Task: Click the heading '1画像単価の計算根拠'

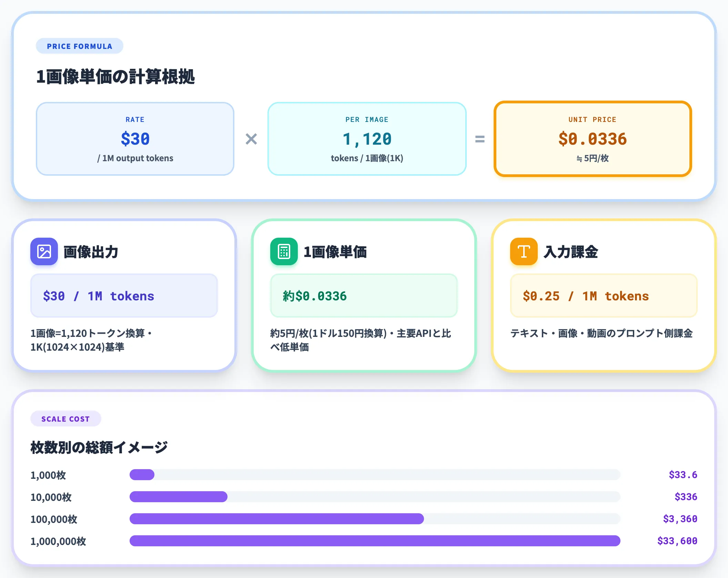Action: click(115, 76)
